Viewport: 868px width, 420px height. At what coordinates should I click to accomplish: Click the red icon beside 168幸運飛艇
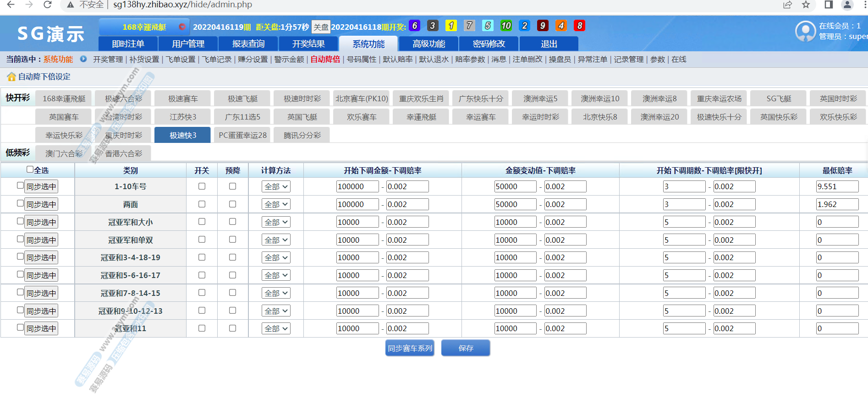click(182, 27)
